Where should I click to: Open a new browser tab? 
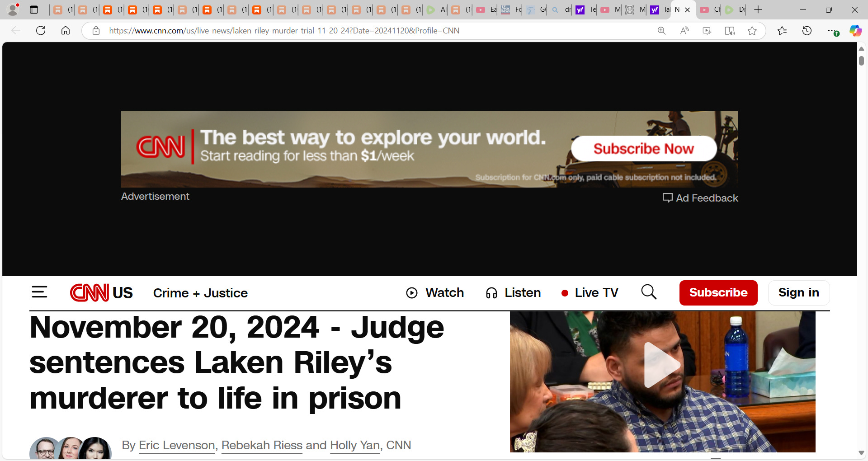tap(758, 9)
